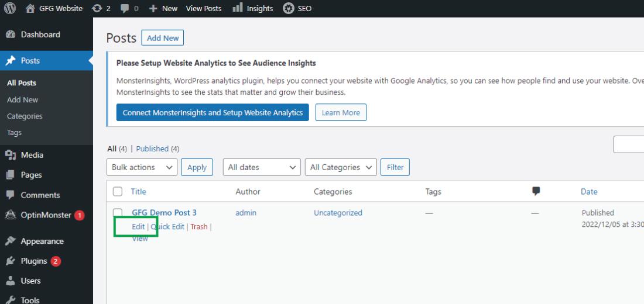Viewport: 644px width, 304px height.
Task: Click the Published filter link
Action: tap(152, 148)
